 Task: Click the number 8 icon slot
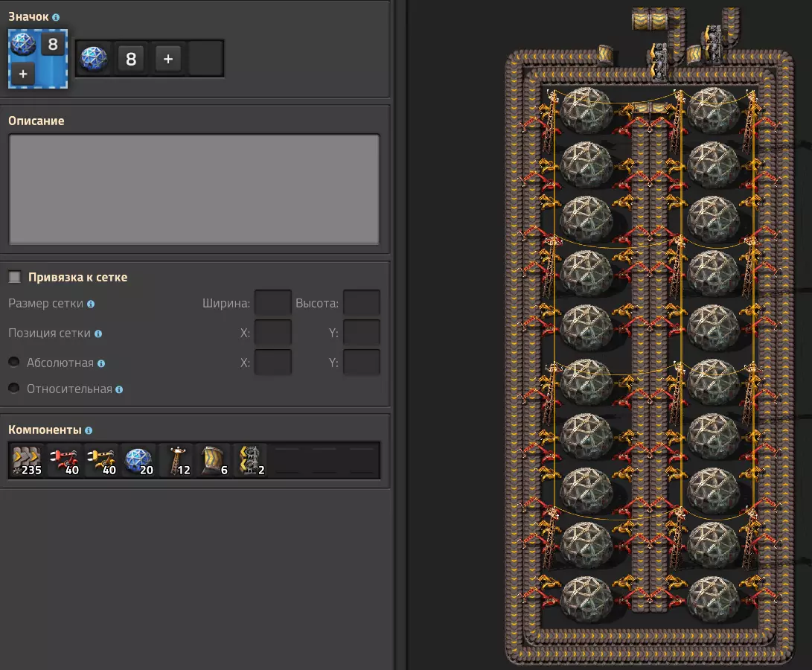131,59
